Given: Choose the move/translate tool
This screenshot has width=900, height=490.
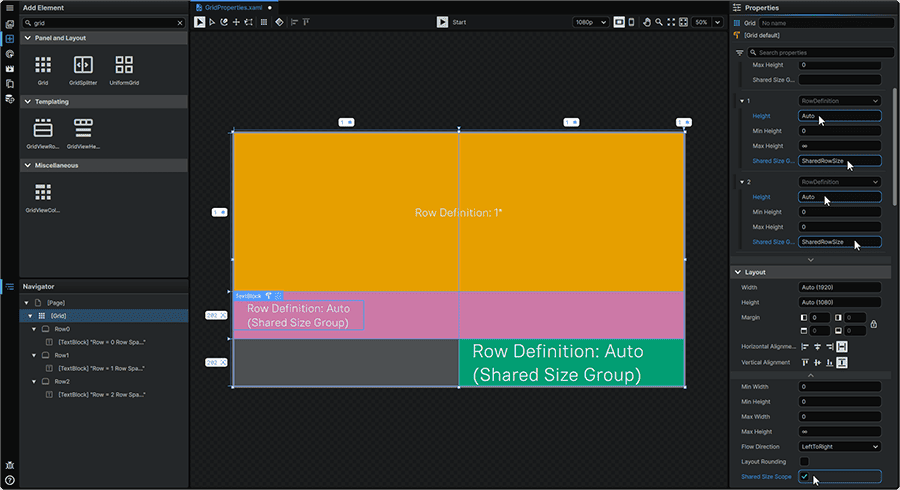Looking at the screenshot, I should (236, 22).
